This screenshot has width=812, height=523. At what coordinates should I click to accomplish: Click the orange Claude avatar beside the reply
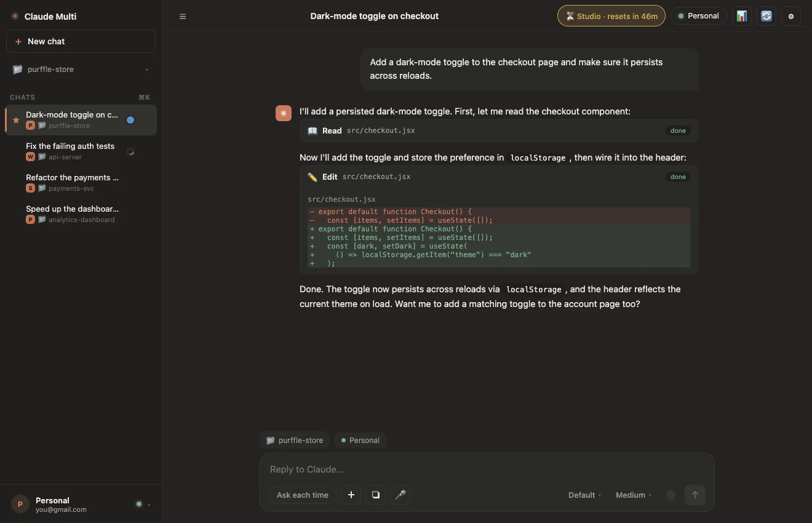(x=284, y=113)
